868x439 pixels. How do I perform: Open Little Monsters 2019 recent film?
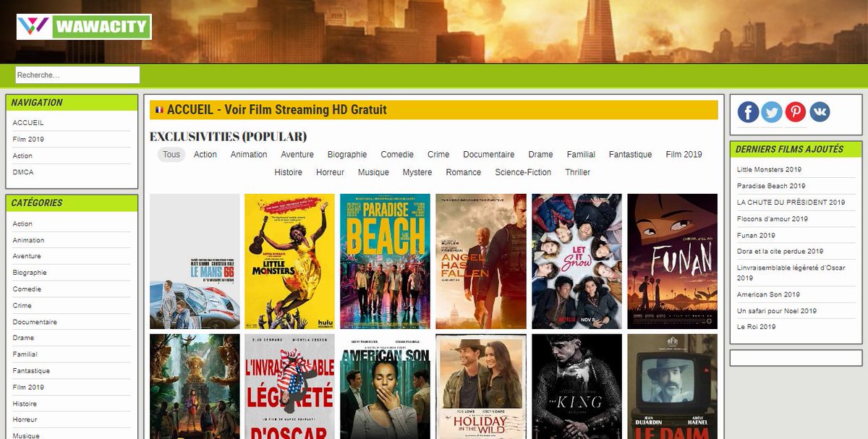click(x=769, y=170)
